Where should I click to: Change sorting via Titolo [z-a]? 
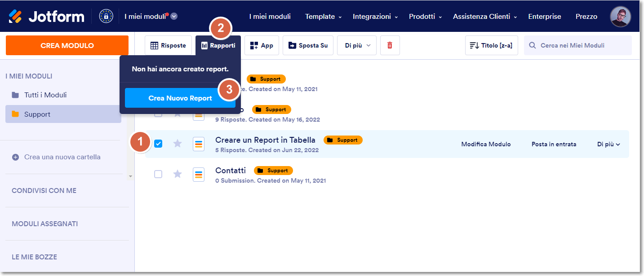click(x=492, y=45)
